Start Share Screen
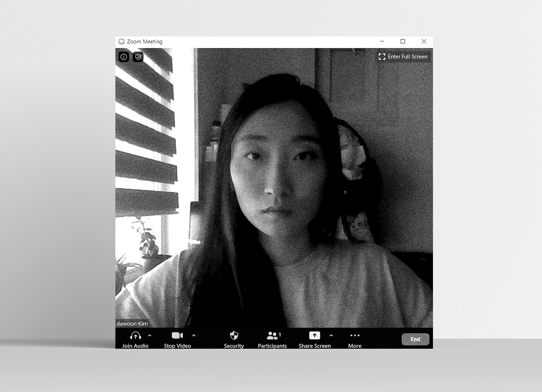 click(x=314, y=340)
